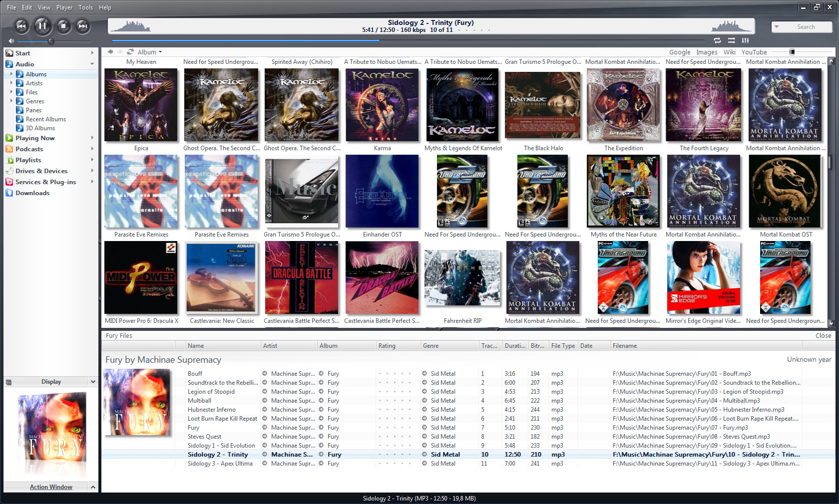Click the Recent Albums icon

(x=19, y=119)
